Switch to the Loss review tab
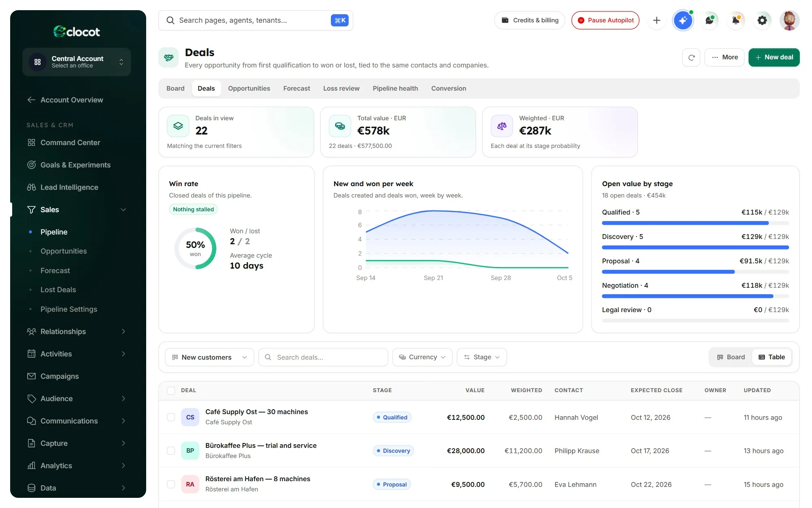The width and height of the screenshot is (812, 508). click(341, 89)
